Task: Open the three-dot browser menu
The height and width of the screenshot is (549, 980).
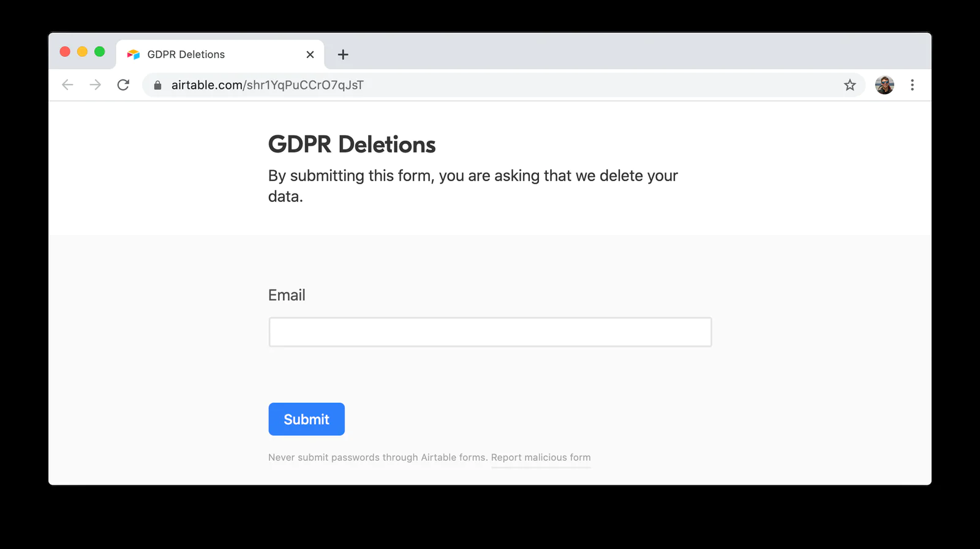Action: (x=913, y=84)
